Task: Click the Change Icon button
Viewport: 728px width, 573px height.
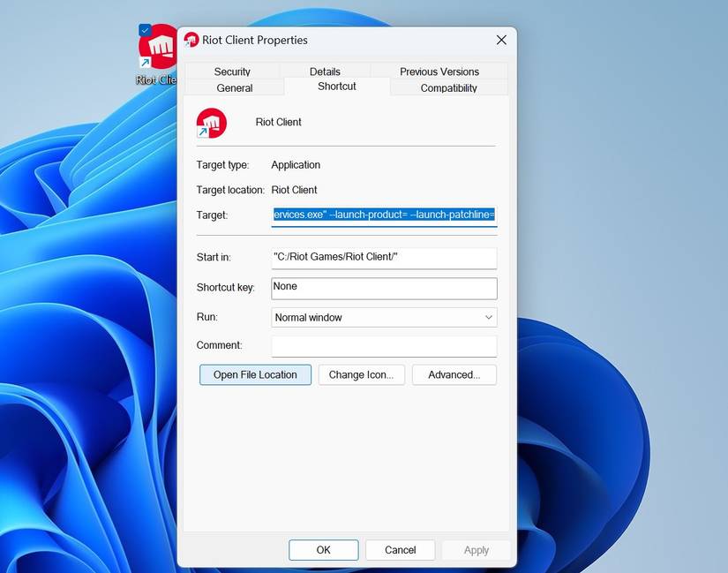Action: [x=361, y=375]
